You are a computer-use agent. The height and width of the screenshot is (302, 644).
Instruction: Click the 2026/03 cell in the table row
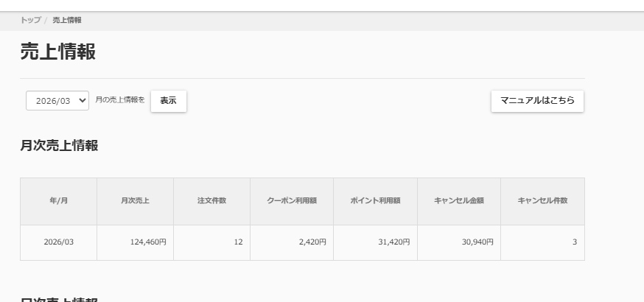(x=58, y=242)
